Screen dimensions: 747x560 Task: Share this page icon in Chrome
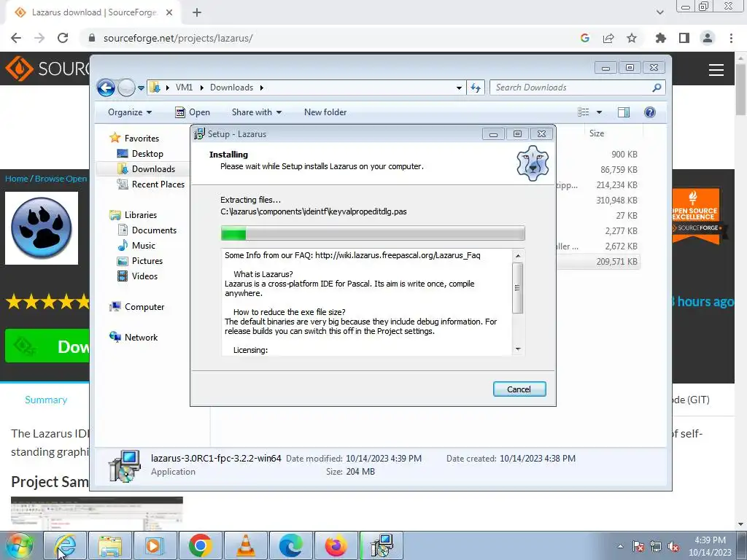click(x=608, y=38)
